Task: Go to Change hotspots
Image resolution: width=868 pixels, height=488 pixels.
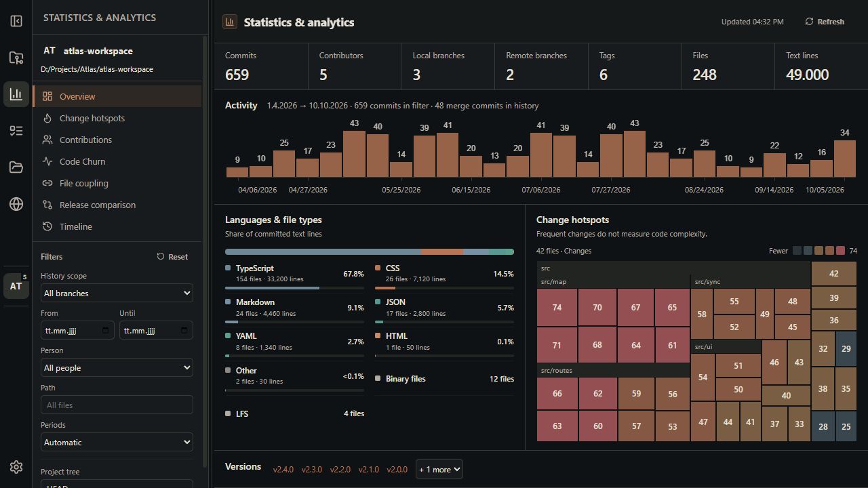Action: coord(117,118)
